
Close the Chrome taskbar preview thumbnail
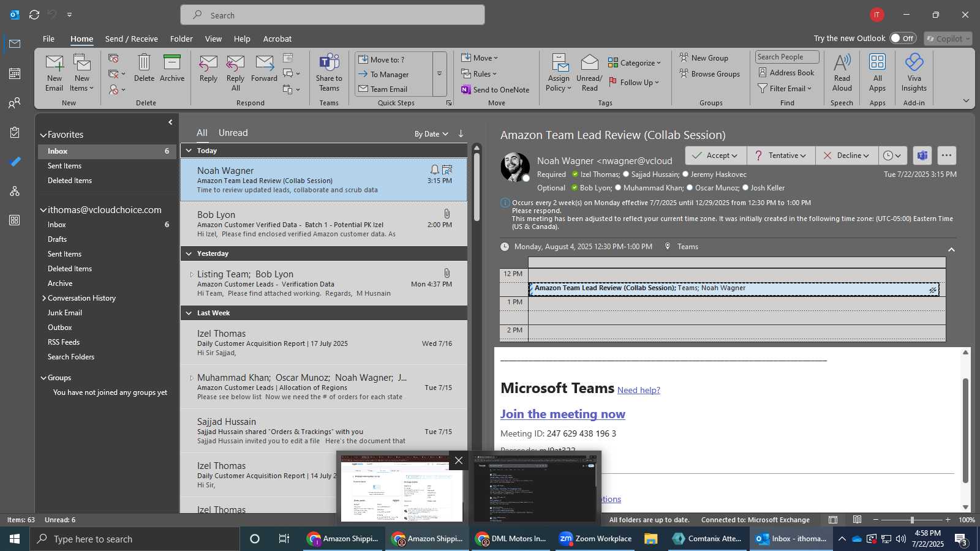click(x=458, y=460)
